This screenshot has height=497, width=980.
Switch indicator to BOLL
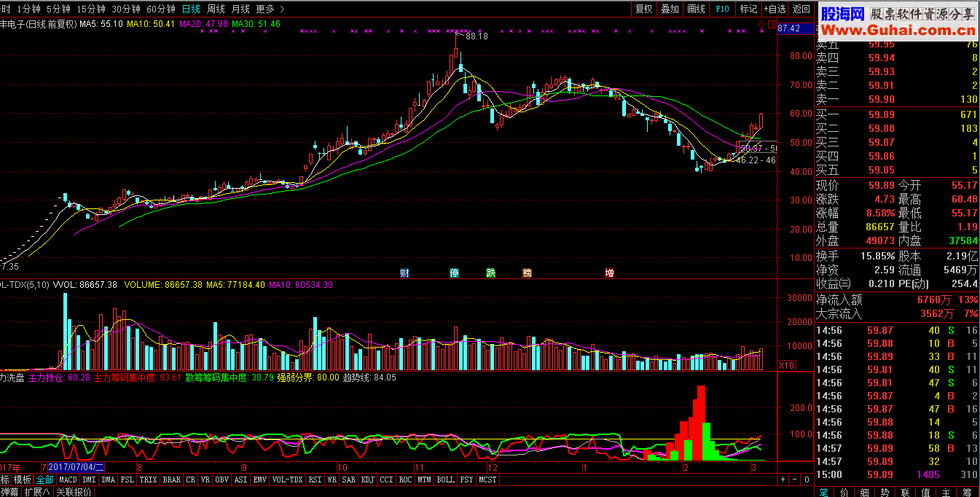(x=446, y=480)
